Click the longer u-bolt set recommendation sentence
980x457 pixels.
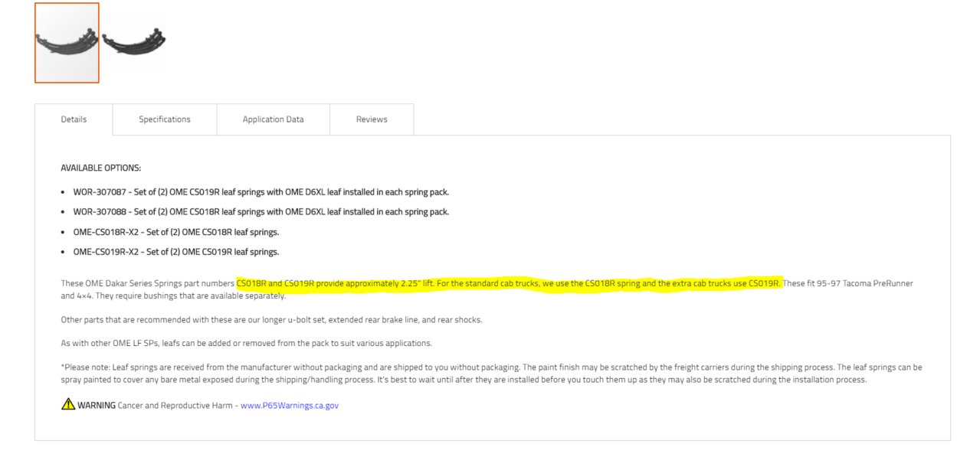(x=271, y=319)
